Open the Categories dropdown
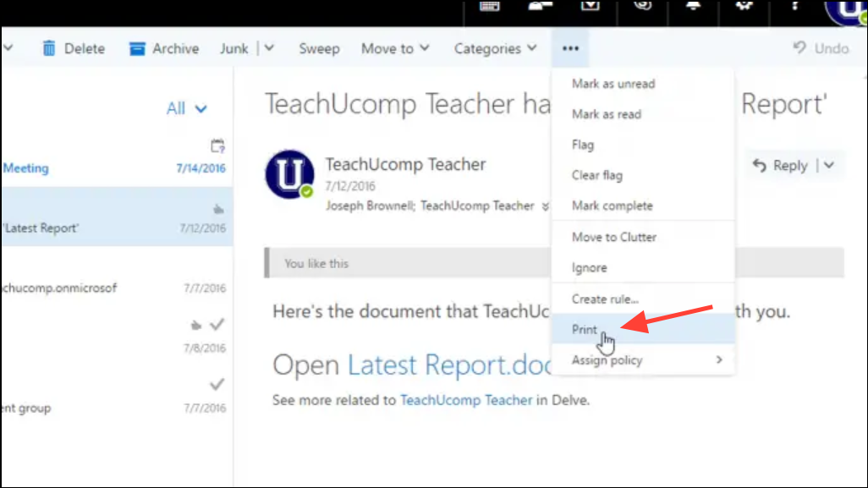The image size is (868, 488). [x=495, y=49]
